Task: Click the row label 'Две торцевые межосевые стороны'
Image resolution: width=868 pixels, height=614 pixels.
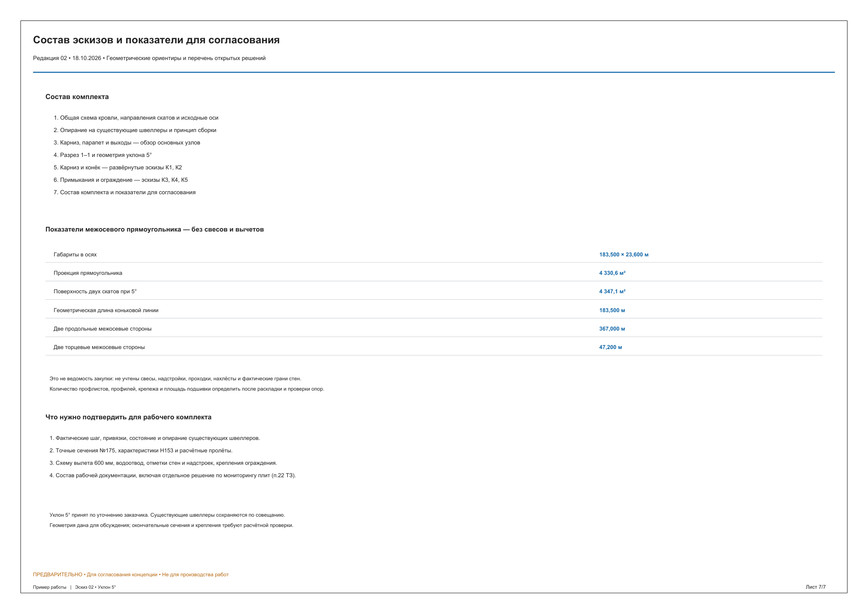Action: pos(99,347)
